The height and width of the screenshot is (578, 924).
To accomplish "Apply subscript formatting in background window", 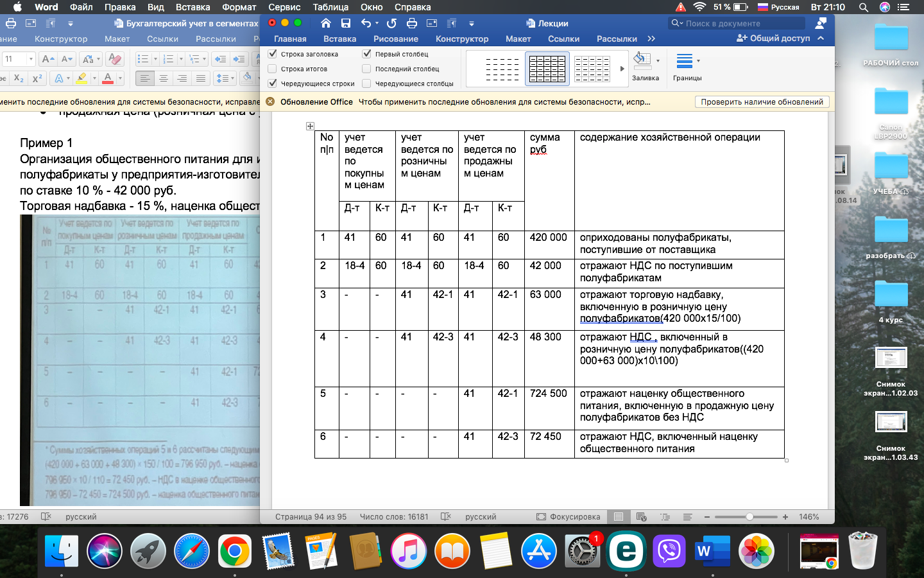I will pyautogui.click(x=19, y=78).
